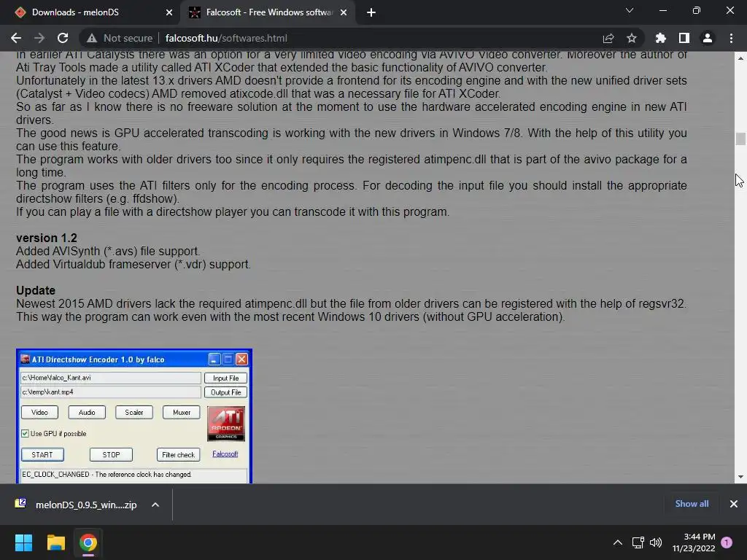Click the Chrome taskbar icon
747x560 pixels.
click(x=88, y=542)
